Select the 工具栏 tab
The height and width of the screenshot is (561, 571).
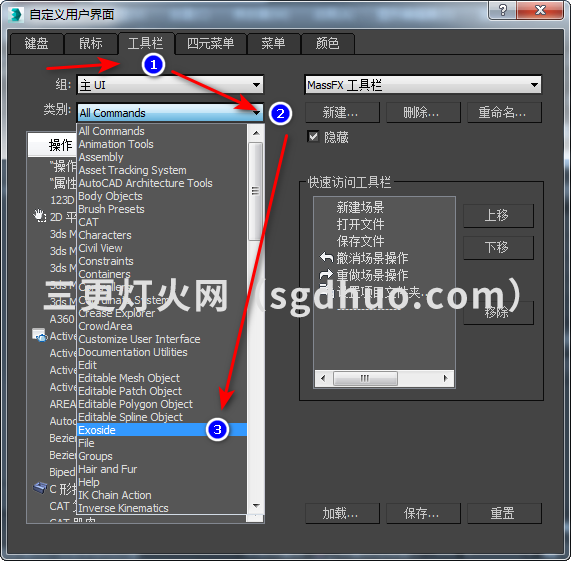pos(146,44)
